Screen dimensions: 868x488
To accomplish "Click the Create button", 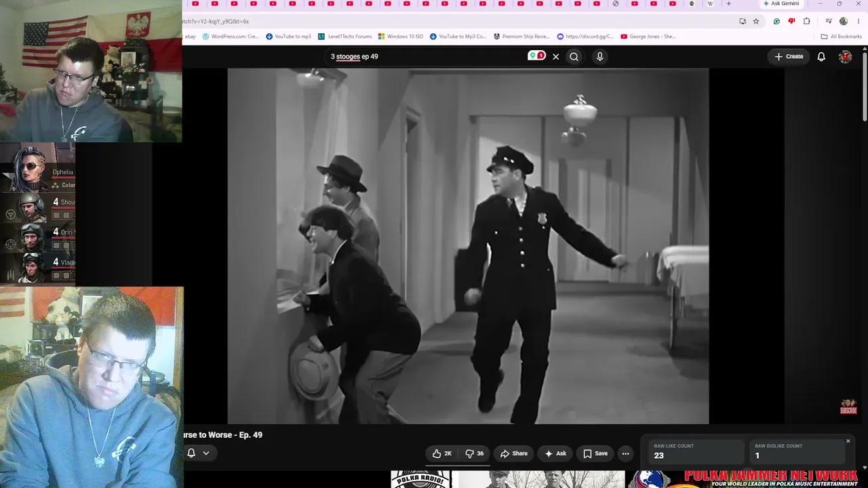I will (x=789, y=57).
